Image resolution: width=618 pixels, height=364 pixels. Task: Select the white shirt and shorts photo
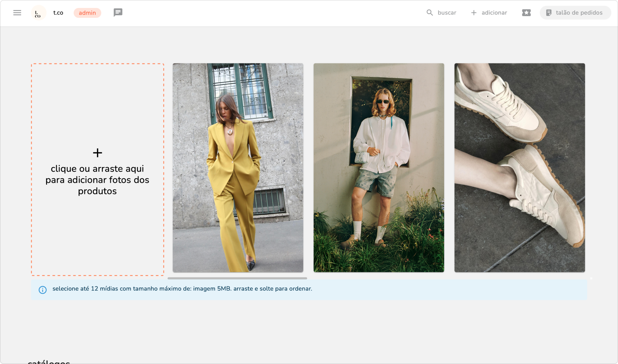point(379,167)
